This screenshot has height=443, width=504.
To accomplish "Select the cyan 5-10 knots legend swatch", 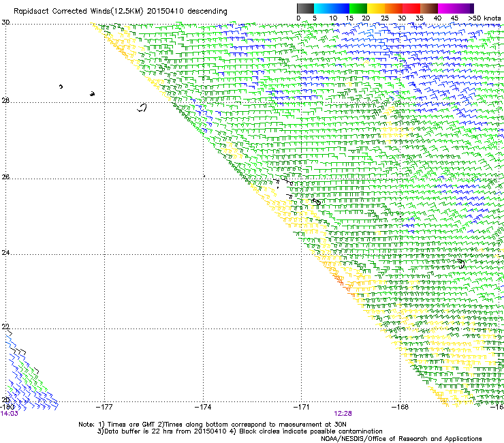I will pyautogui.click(x=323, y=8).
